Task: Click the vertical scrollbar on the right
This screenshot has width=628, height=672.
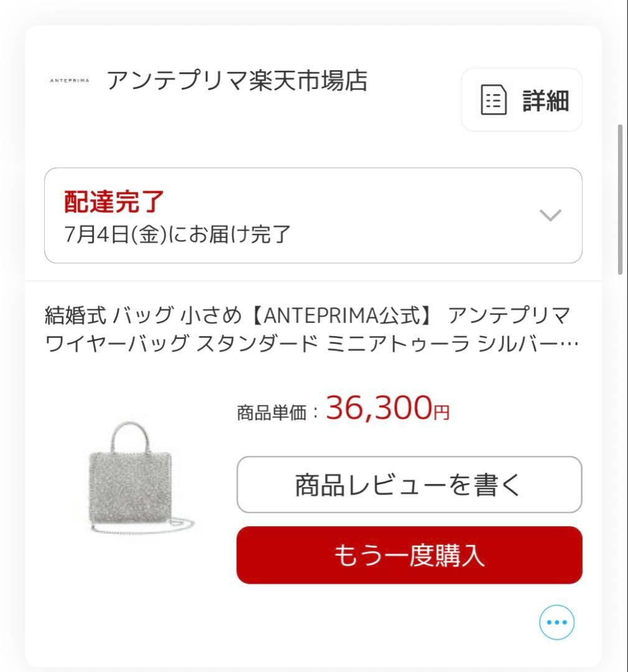Action: tap(620, 199)
